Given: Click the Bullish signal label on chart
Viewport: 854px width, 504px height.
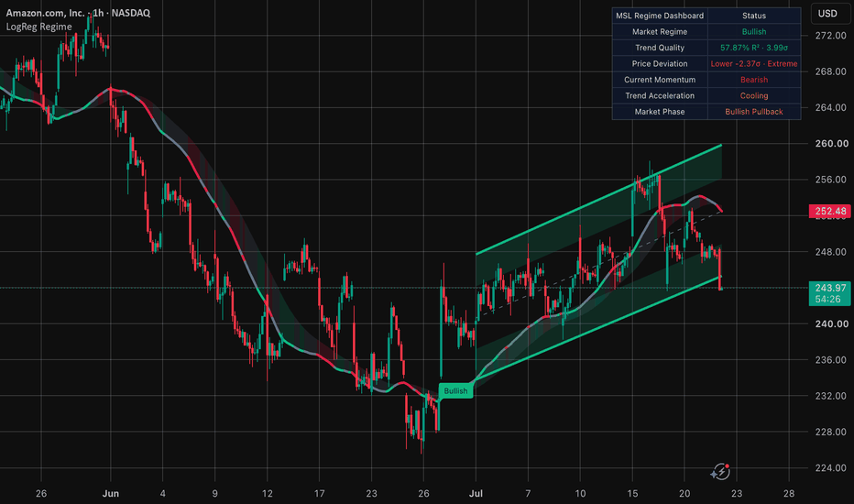Looking at the screenshot, I should coord(456,390).
